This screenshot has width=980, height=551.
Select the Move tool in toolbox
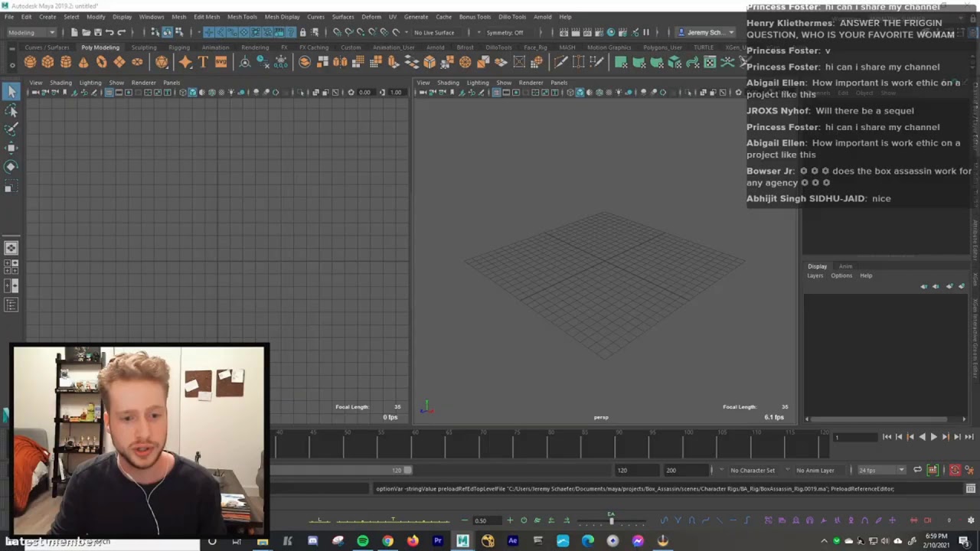[11, 148]
